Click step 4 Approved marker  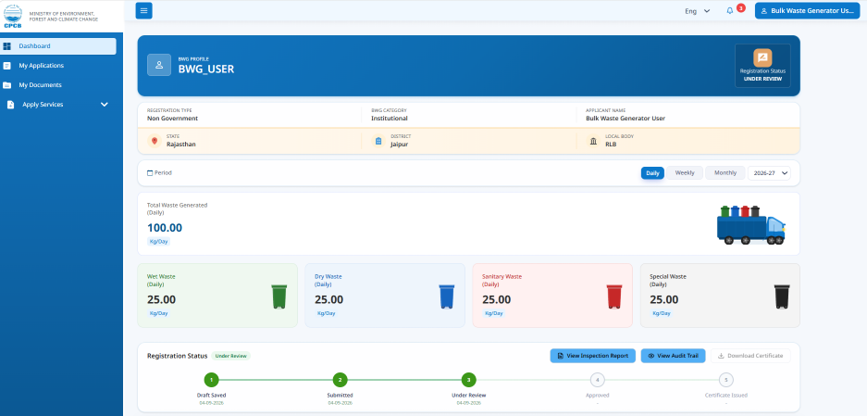597,380
